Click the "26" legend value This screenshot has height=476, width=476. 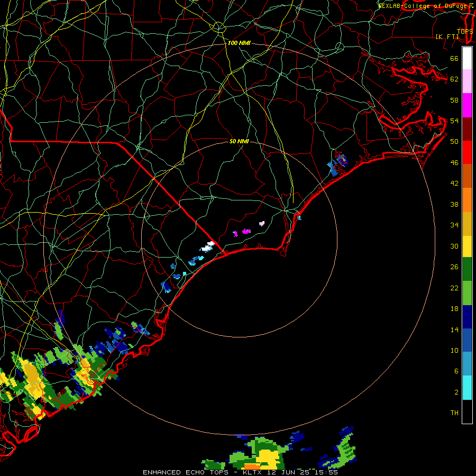[x=454, y=267]
